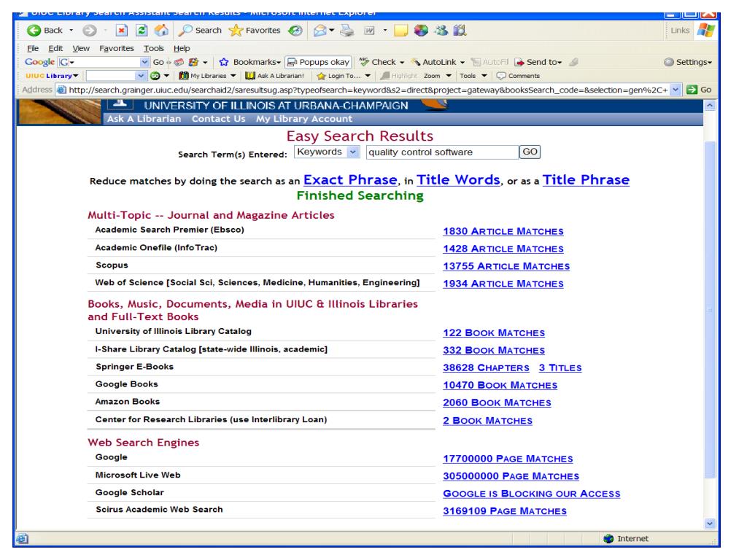Viewport: 747px width, 560px height.
Task: Click AutoLink in the Google toolbar
Action: (438, 62)
